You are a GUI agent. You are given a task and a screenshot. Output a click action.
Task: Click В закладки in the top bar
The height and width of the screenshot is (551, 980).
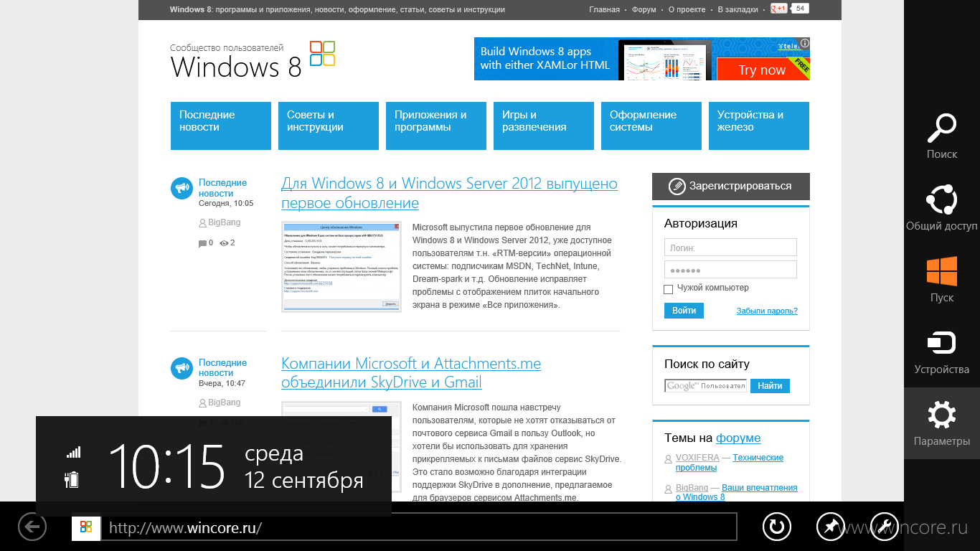(x=738, y=10)
